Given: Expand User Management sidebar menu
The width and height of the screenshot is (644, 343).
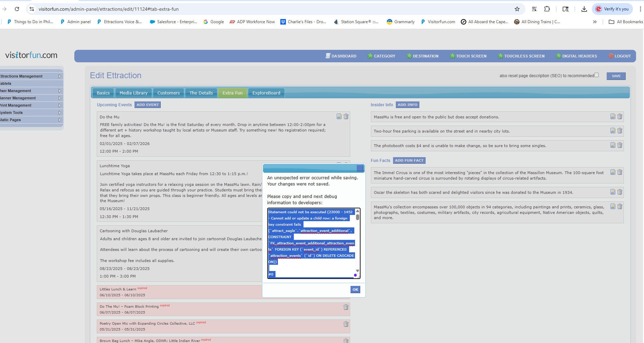Looking at the screenshot, I should tap(60, 91).
